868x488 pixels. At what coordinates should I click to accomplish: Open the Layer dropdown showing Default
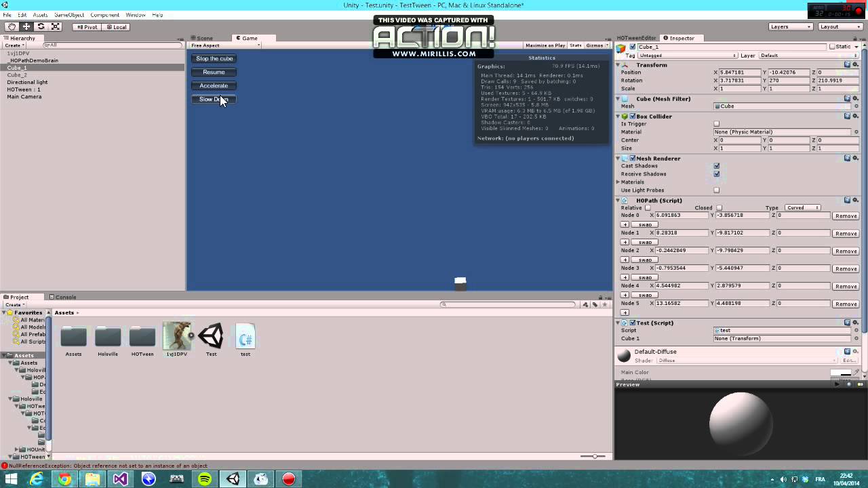(x=808, y=56)
